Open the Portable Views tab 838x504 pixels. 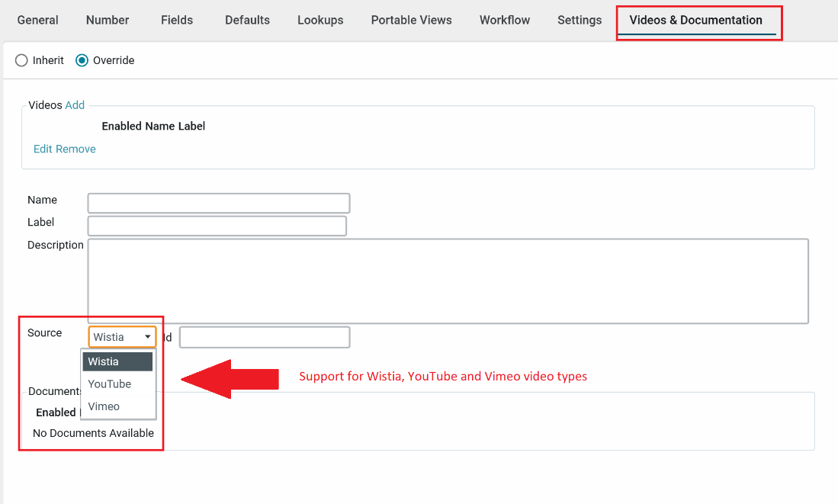(x=411, y=20)
